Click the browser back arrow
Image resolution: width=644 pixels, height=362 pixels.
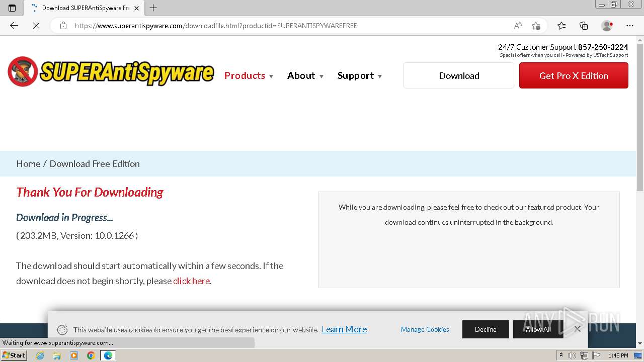tap(14, 26)
